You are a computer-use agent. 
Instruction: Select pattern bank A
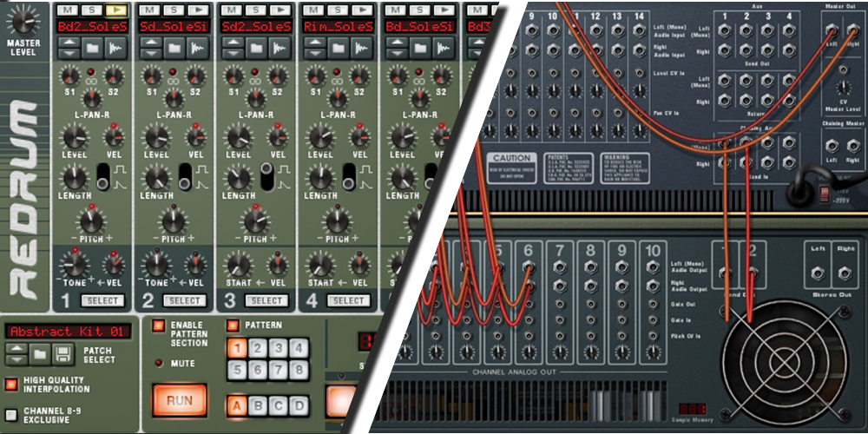point(237,405)
